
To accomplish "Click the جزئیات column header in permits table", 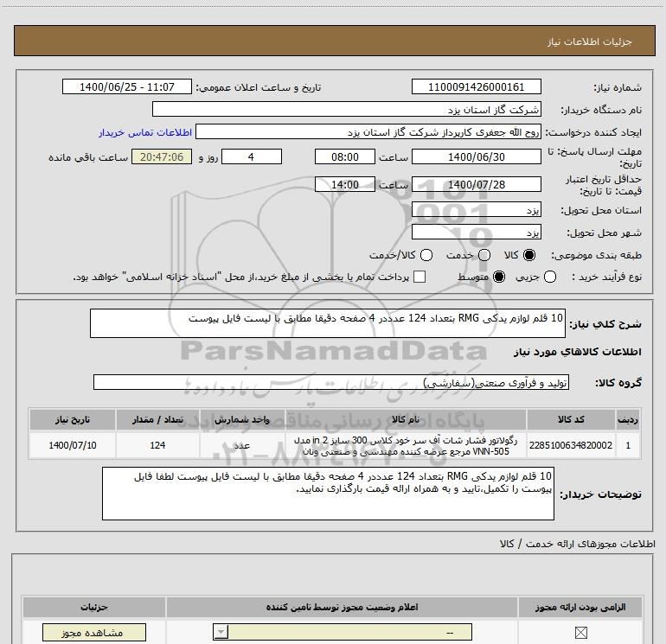I will click(x=94, y=607).
